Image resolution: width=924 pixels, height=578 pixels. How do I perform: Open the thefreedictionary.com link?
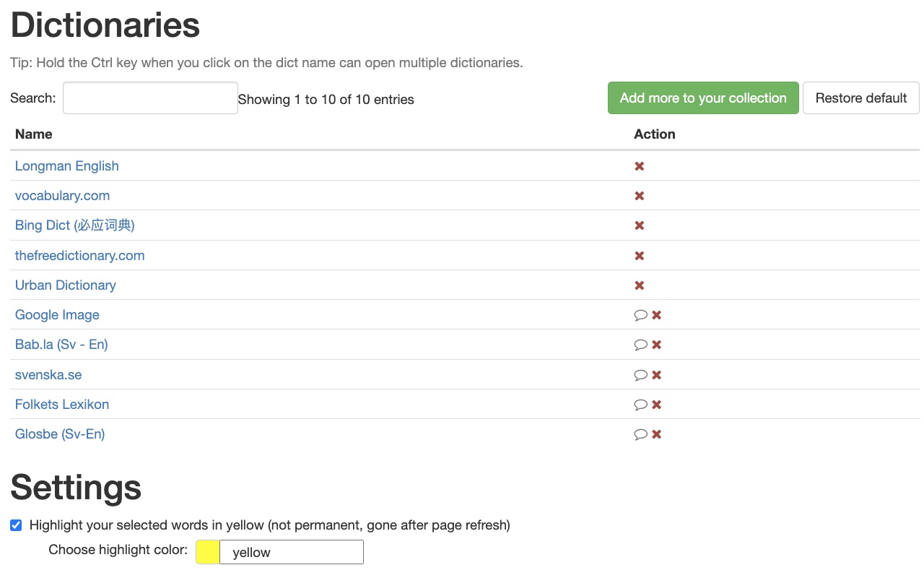click(x=79, y=256)
